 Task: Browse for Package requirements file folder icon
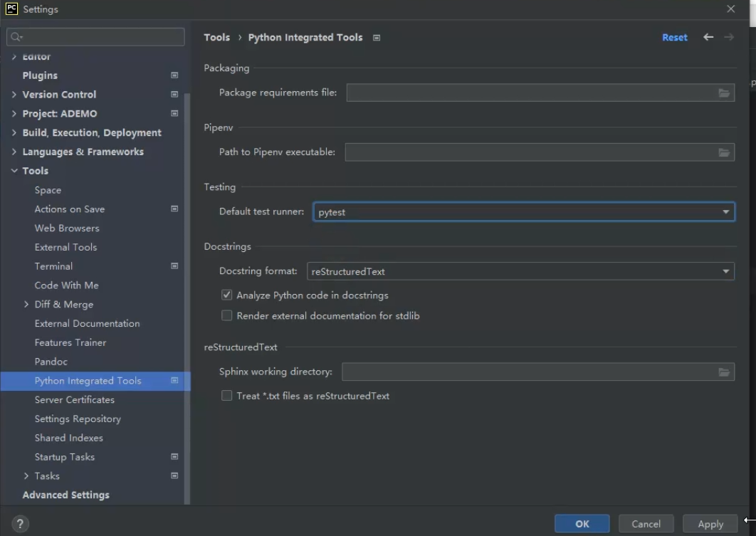tap(724, 93)
